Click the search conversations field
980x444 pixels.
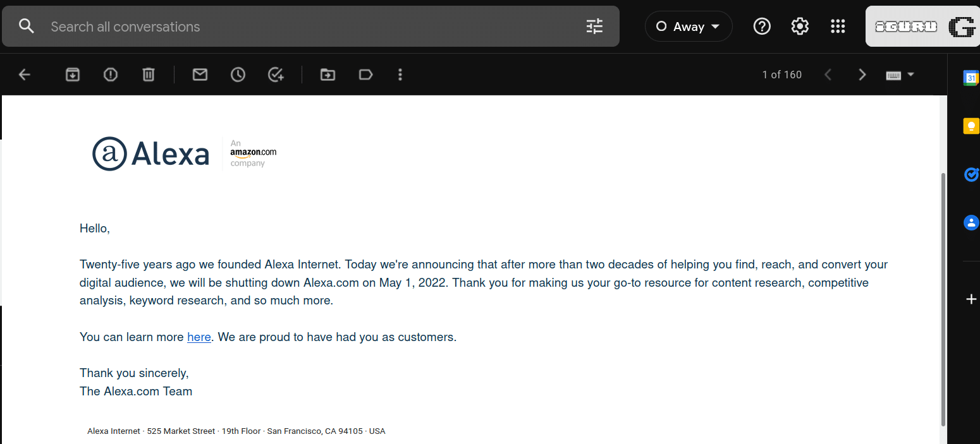[253, 26]
